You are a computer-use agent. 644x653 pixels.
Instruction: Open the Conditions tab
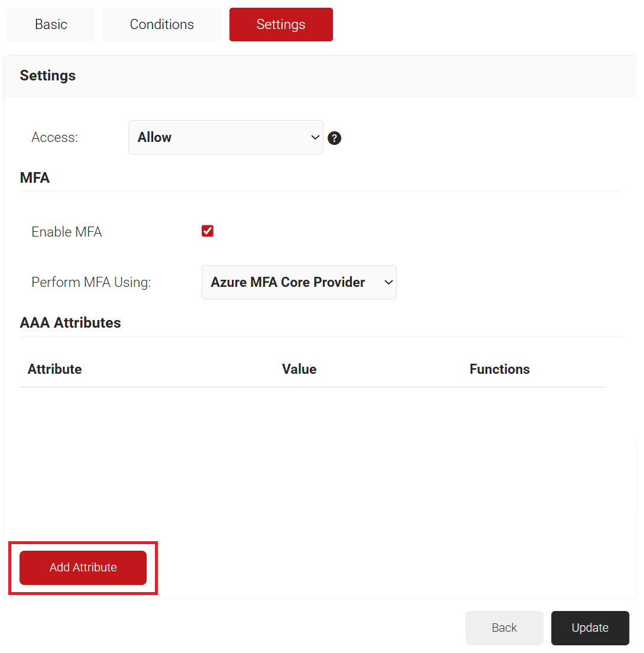tap(161, 24)
